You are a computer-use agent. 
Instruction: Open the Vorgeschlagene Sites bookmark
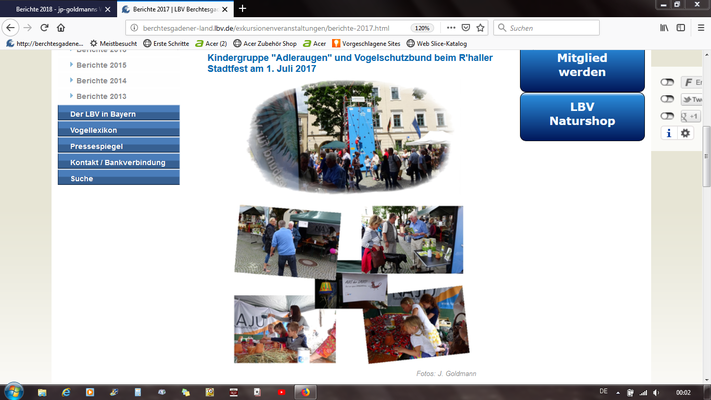tap(366, 44)
